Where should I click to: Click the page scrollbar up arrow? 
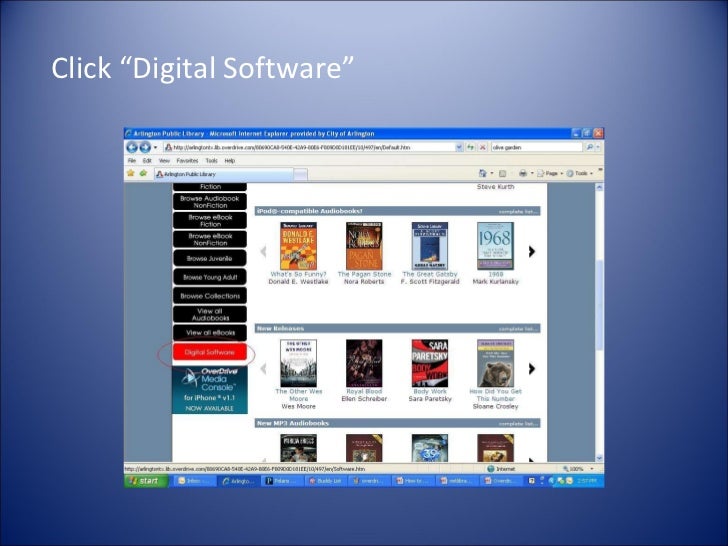click(x=599, y=188)
